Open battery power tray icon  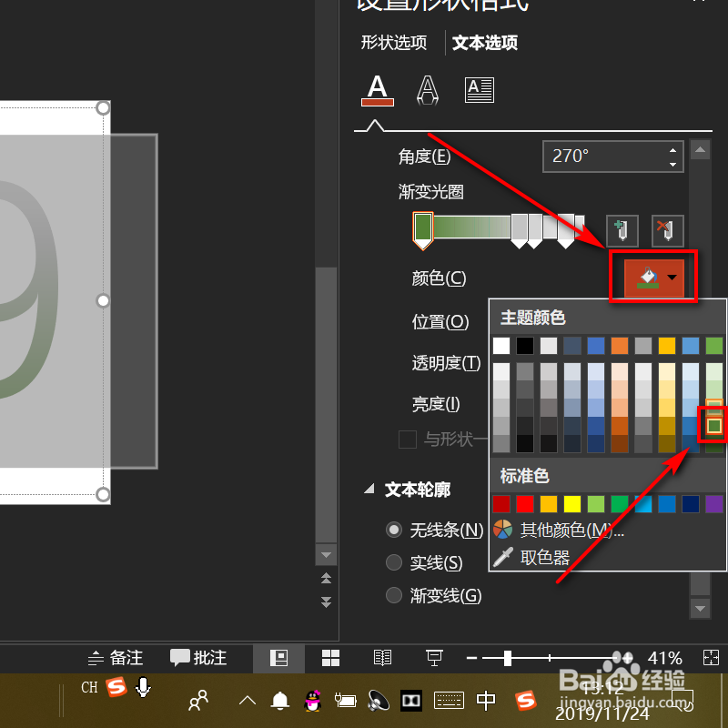click(346, 700)
